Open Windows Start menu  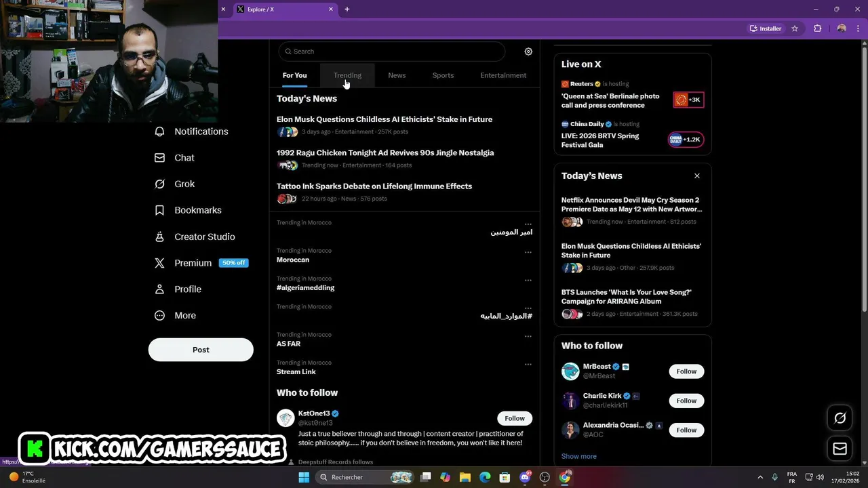pyautogui.click(x=304, y=477)
